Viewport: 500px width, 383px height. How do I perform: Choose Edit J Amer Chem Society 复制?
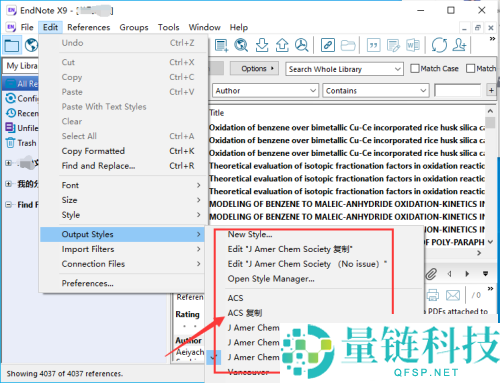[x=290, y=249]
